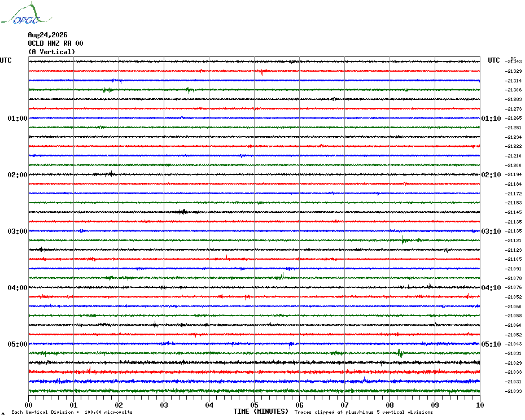Click the DC offset value -21105
The image size is (525, 420).
point(514,259)
